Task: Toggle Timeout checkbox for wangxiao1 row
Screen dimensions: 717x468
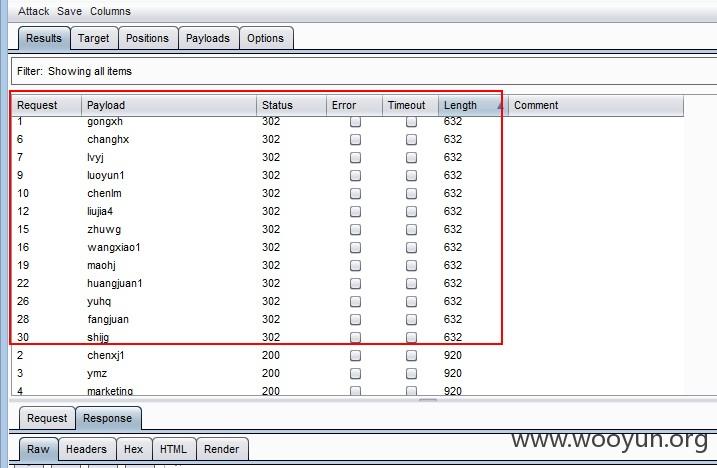Action: coord(412,247)
